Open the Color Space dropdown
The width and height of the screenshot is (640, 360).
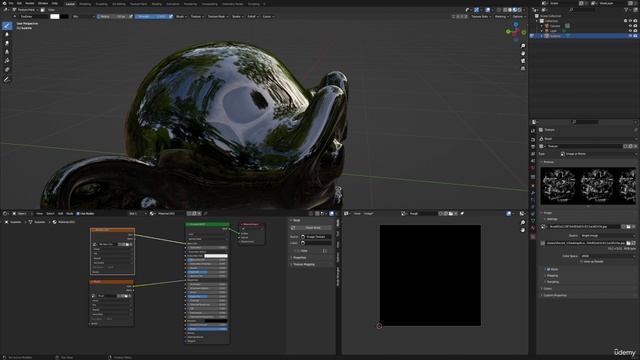(x=607, y=256)
